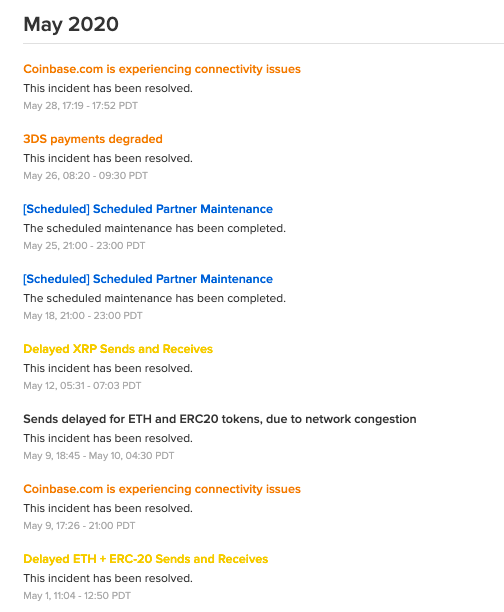The width and height of the screenshot is (504, 612).
Task: Click resolved text under Delayed XRP Sends
Action: 108,368
